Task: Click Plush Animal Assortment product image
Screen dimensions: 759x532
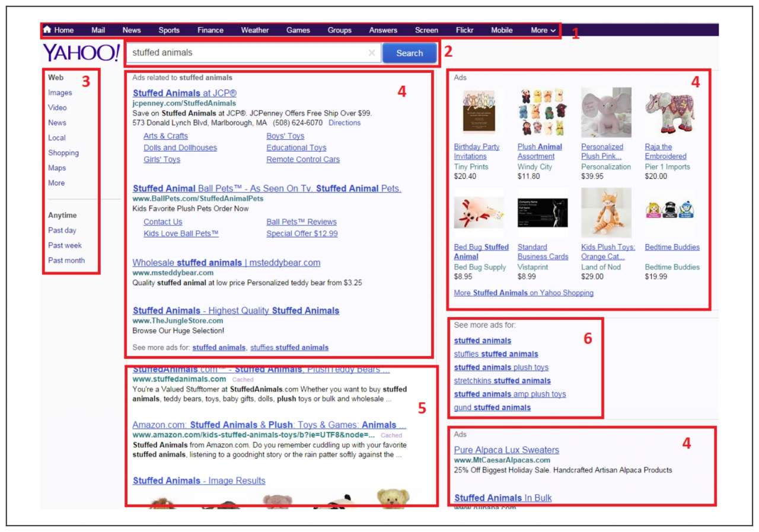Action: point(542,113)
